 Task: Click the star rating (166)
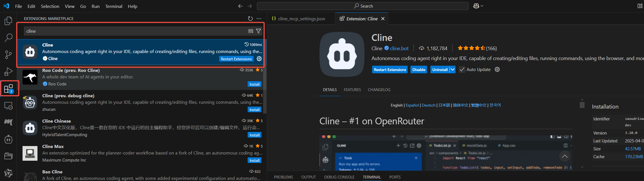click(x=477, y=48)
